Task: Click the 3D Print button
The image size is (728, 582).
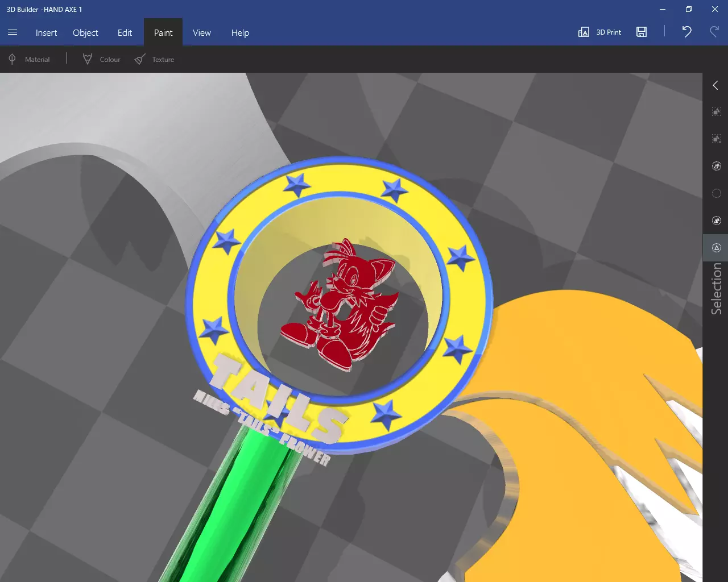Action: tap(599, 32)
